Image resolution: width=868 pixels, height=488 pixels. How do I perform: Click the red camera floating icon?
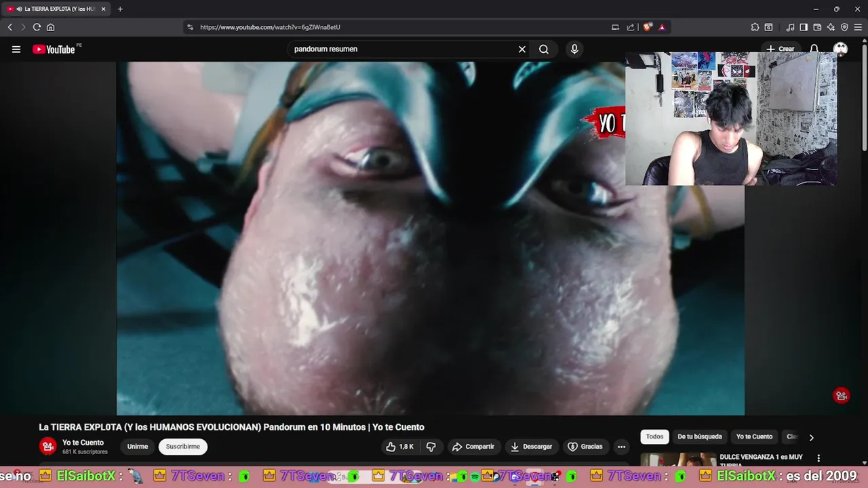point(841,396)
